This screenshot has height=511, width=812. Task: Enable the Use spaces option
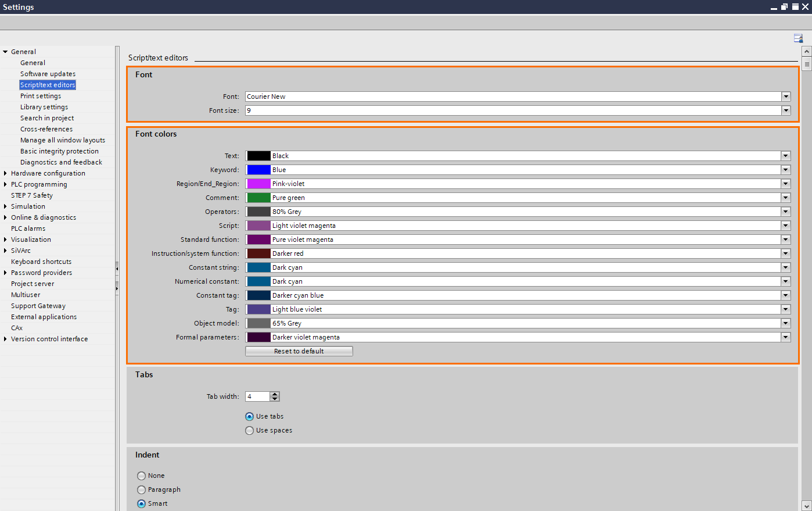(x=249, y=430)
